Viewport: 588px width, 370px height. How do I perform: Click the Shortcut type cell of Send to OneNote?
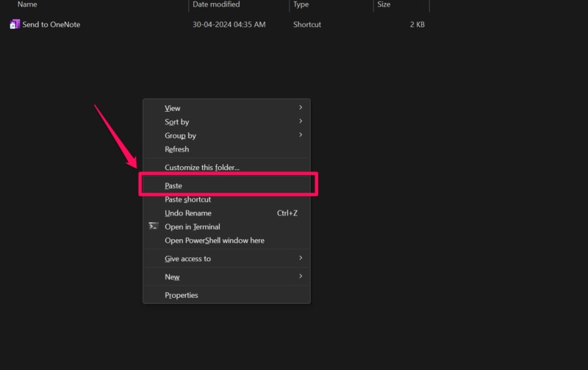click(307, 24)
